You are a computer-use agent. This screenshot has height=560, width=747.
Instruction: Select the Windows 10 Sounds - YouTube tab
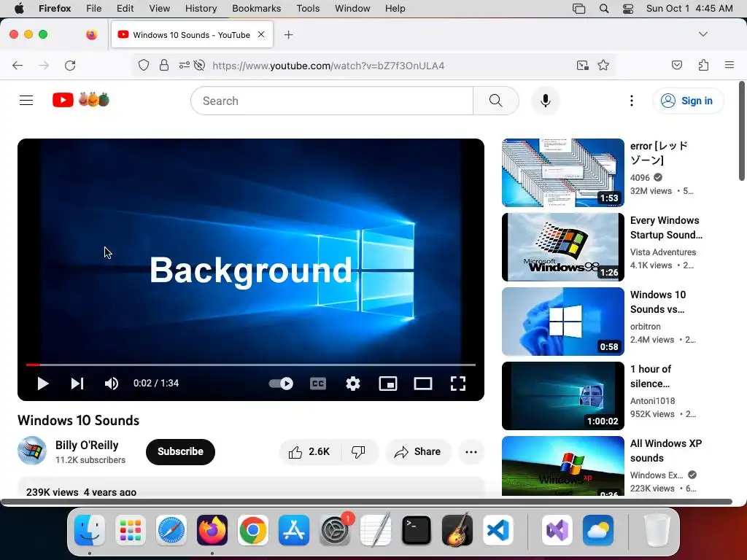coord(192,35)
